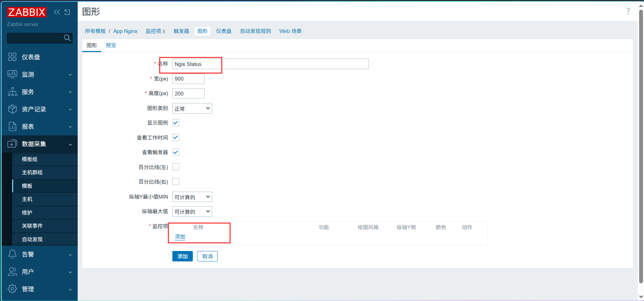This screenshot has height=301, width=644.
Task: Click the 报表 reports icon
Action: [12, 126]
